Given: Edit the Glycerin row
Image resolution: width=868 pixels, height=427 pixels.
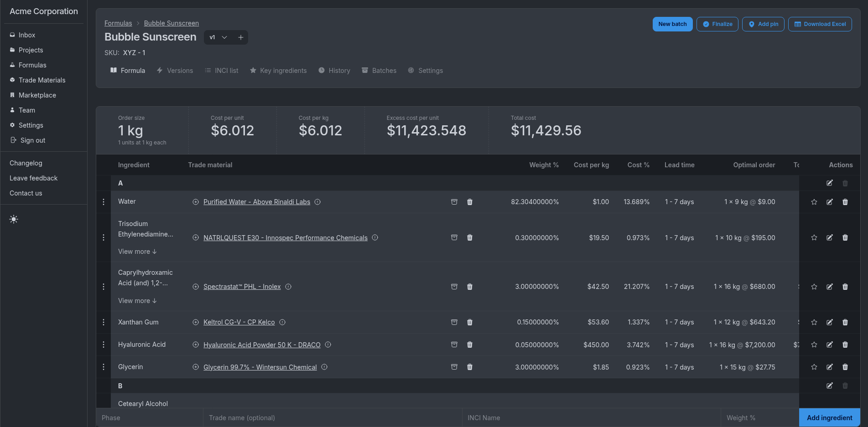Looking at the screenshot, I should tap(830, 367).
